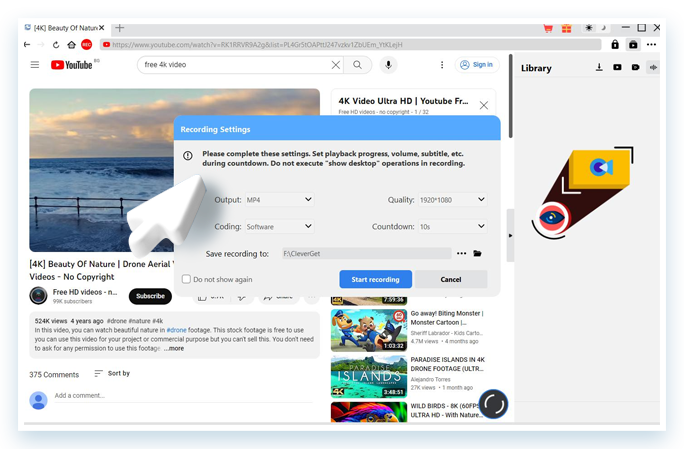Click the padlock icon in toolbar

(615, 44)
